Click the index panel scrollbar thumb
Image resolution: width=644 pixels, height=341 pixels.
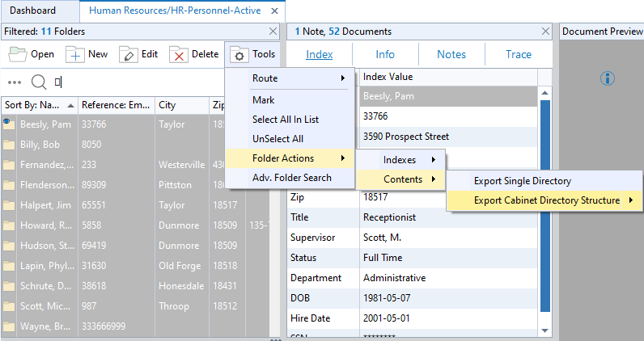(x=545, y=205)
